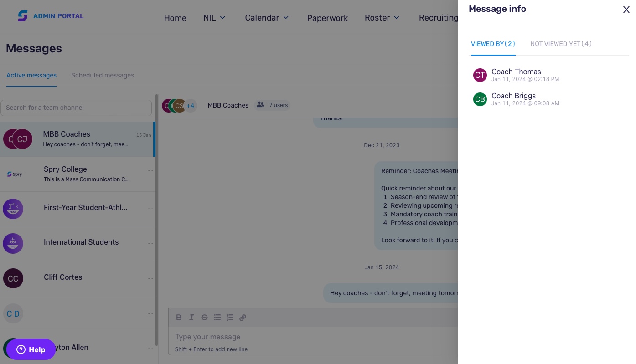636x364 pixels.
Task: Insert a bulleted list
Action: pos(217,318)
